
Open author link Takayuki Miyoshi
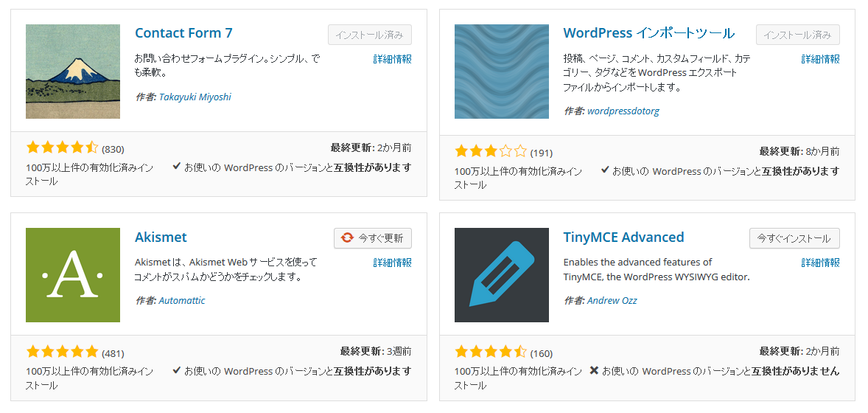click(195, 97)
